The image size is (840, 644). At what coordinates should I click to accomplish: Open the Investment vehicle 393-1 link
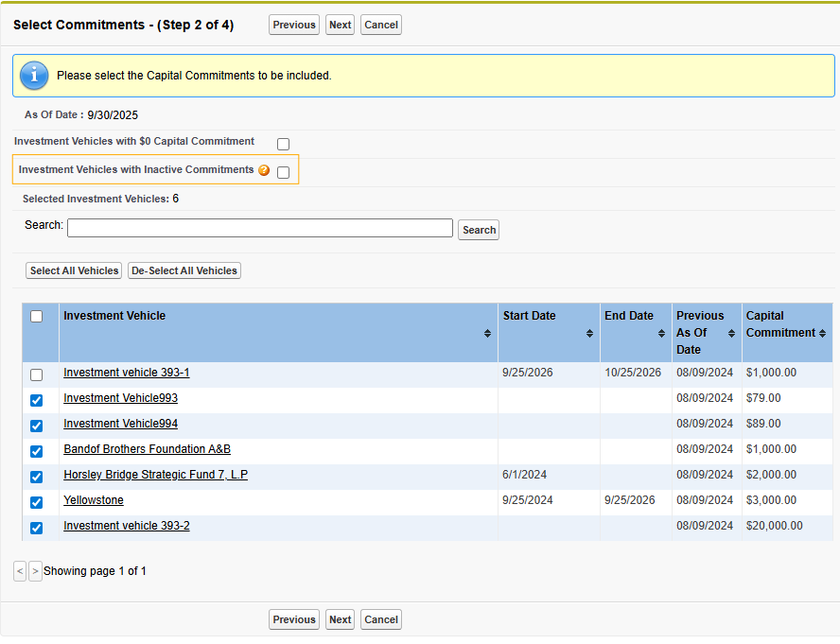tap(127, 373)
